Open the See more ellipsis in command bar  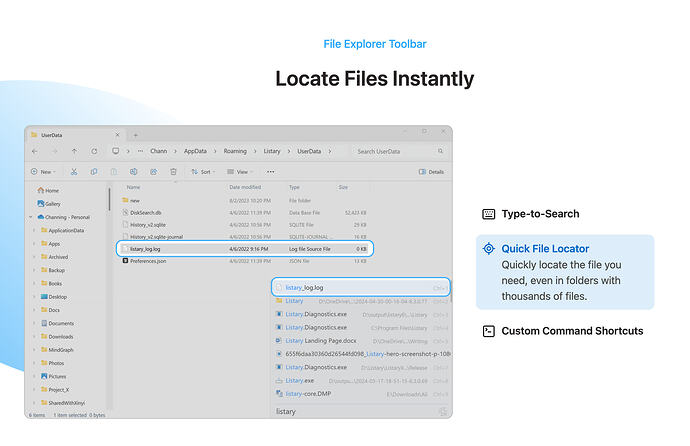click(271, 172)
